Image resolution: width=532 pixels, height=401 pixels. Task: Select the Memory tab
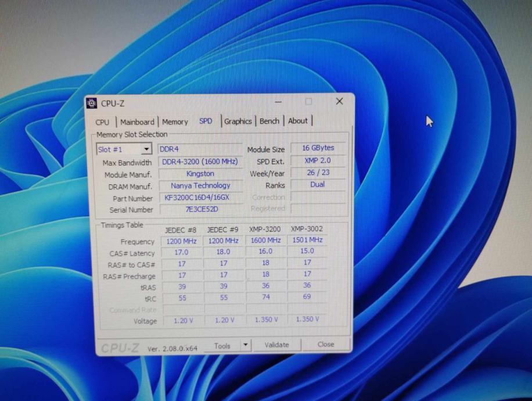[x=175, y=121]
